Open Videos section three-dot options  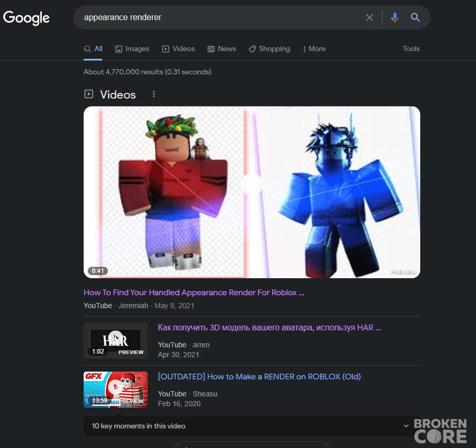coord(154,94)
